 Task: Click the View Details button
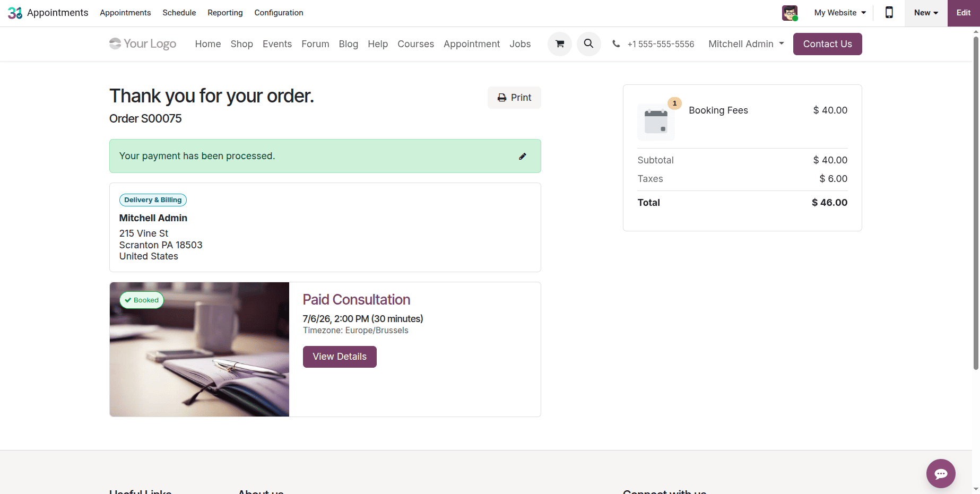(340, 357)
